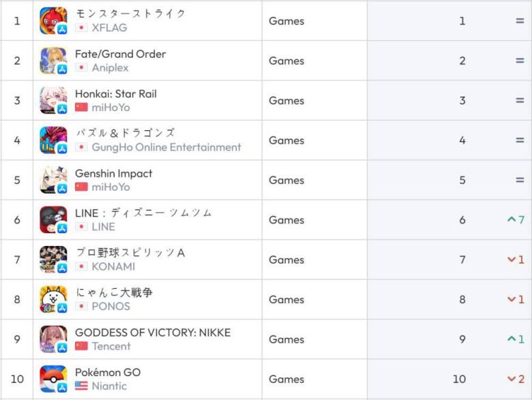Click the rank up 7 indicator
The image size is (532, 400).
(x=516, y=220)
